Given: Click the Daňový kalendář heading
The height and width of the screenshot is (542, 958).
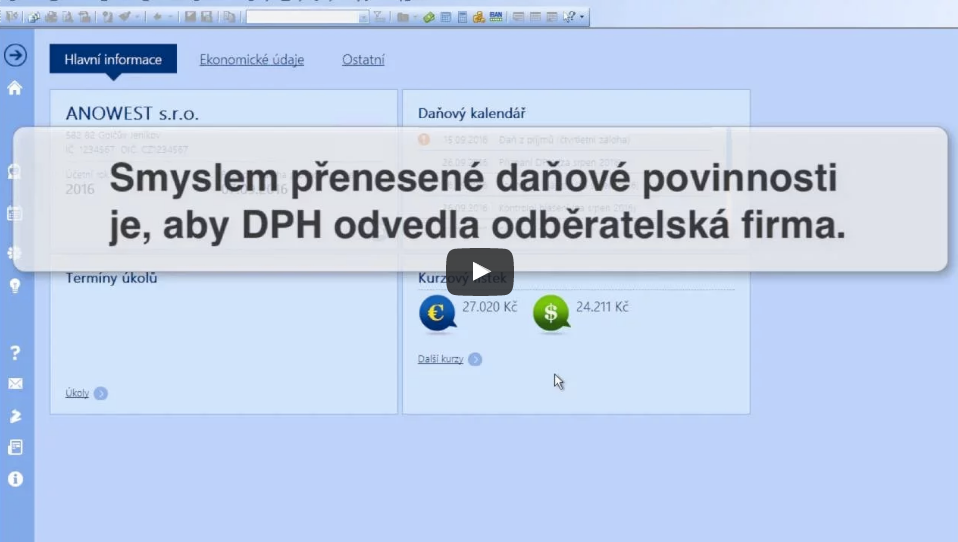Looking at the screenshot, I should coord(472,113).
